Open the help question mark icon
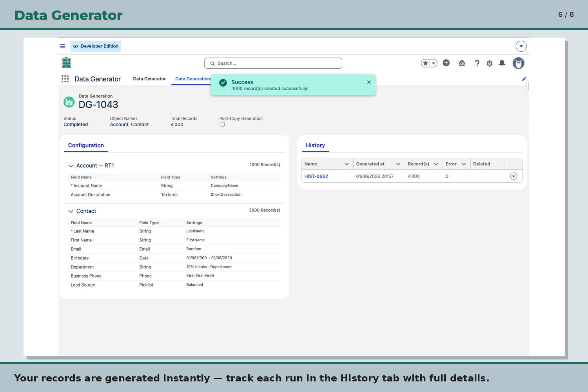Viewport: 588px width, 392px height. pos(477,63)
